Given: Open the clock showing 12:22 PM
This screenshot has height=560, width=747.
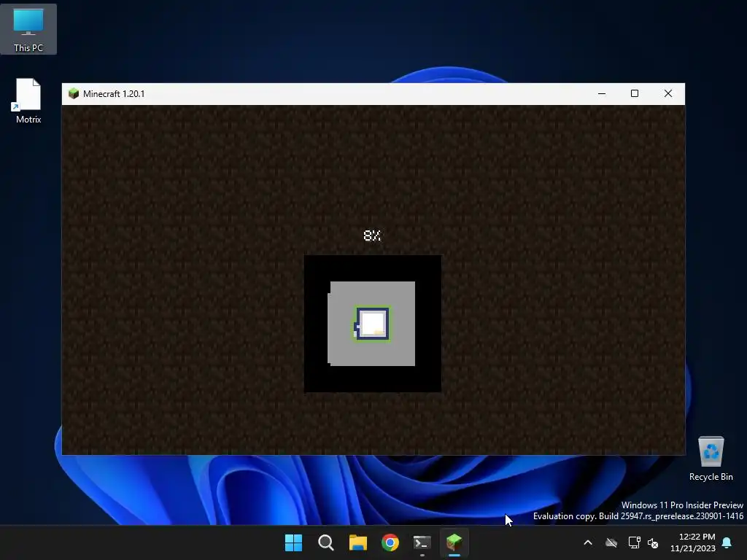Looking at the screenshot, I should (x=693, y=542).
